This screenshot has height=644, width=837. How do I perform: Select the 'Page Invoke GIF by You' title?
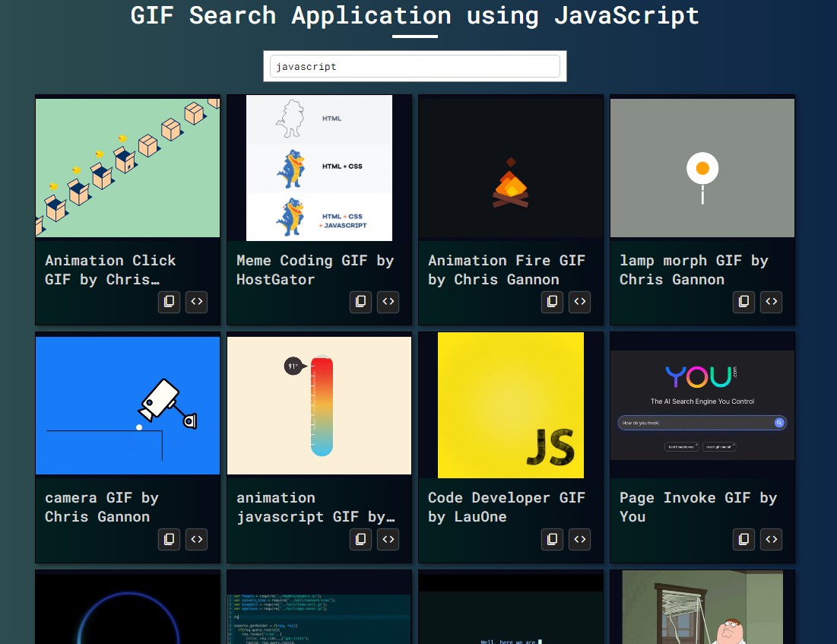tap(698, 507)
